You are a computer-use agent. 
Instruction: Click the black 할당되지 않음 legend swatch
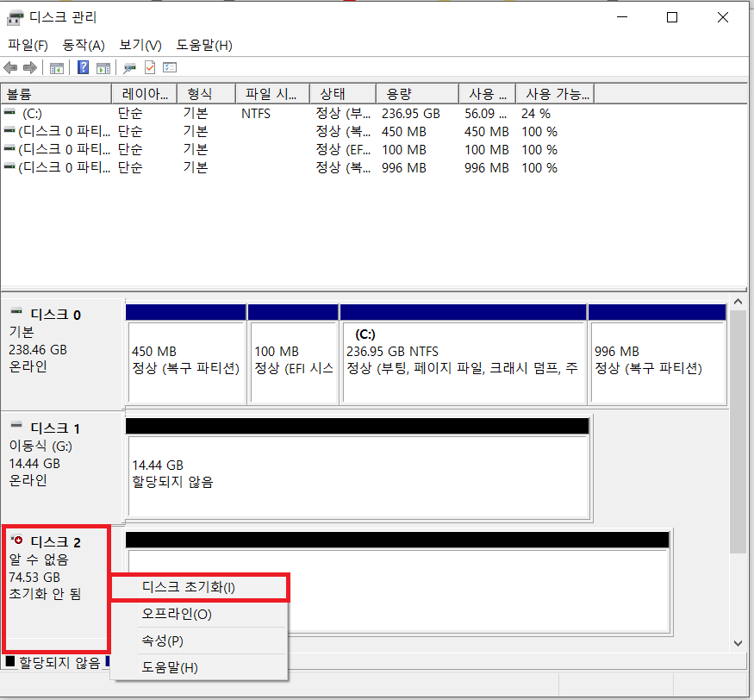(x=10, y=662)
